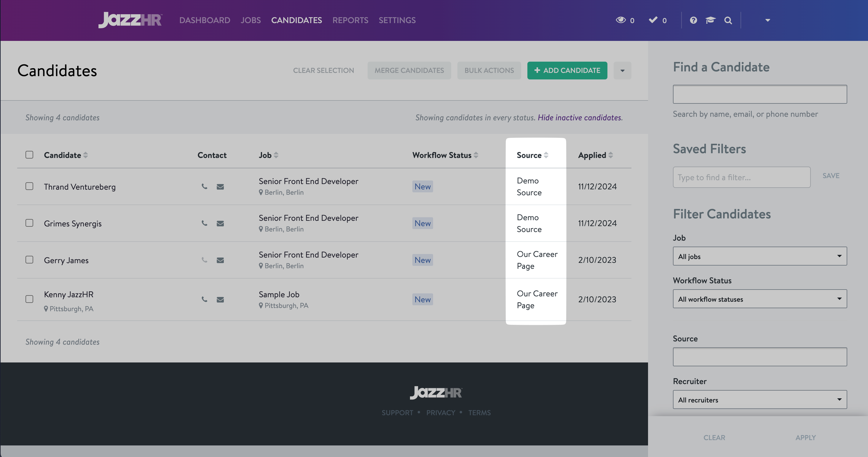Screen dimensions: 868x457
Task: Call Kenny JazzHR via phone icon
Action: point(204,299)
